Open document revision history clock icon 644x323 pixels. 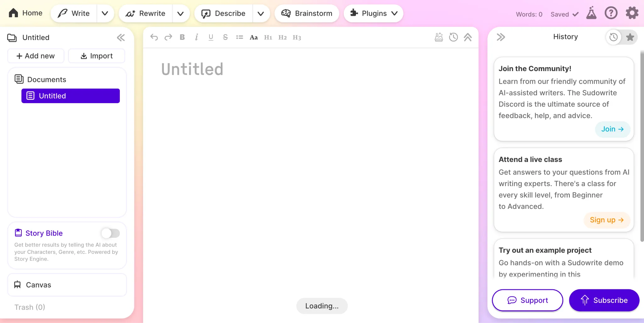click(453, 37)
